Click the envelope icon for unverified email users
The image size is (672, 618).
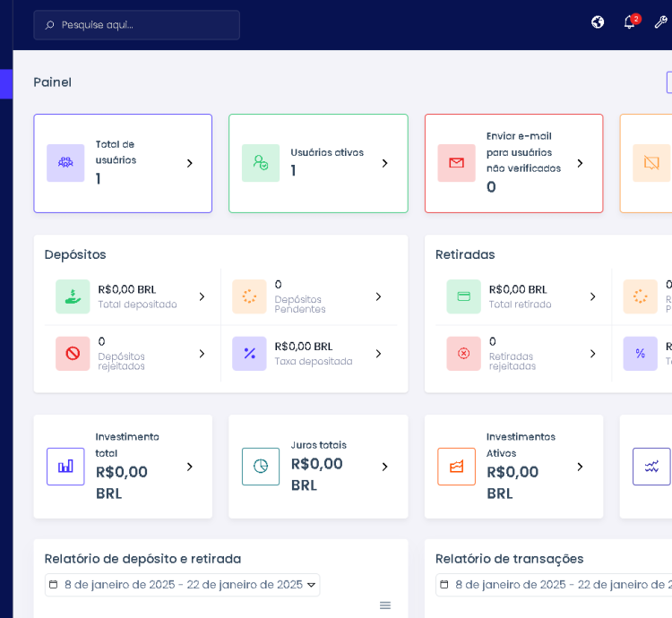456,163
